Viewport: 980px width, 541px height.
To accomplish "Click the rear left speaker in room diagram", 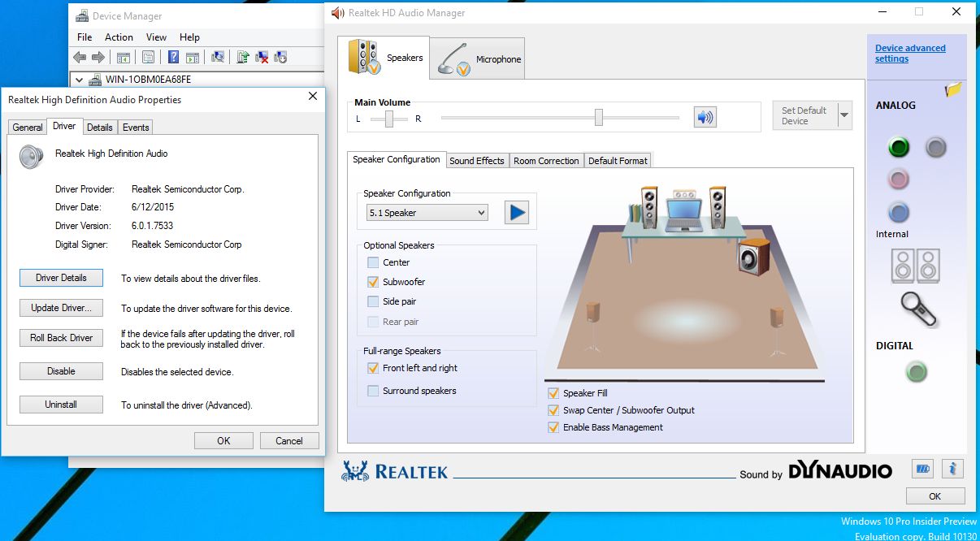I will (x=593, y=325).
